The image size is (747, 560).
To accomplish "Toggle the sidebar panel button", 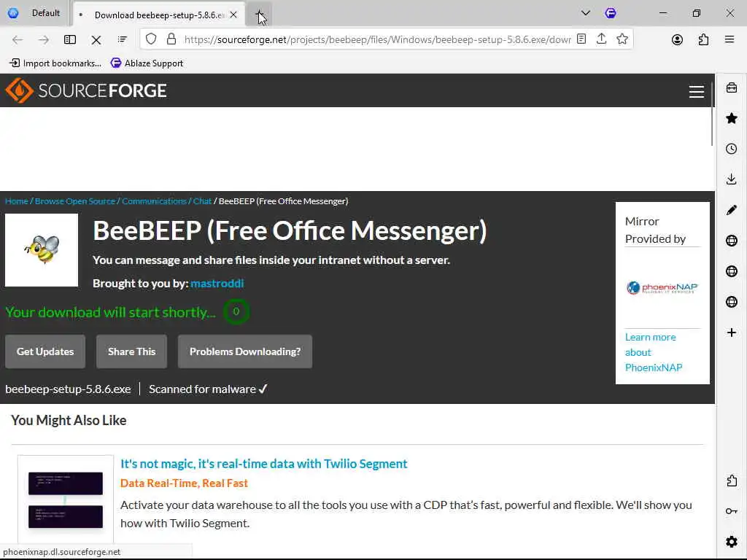I will click(x=70, y=39).
